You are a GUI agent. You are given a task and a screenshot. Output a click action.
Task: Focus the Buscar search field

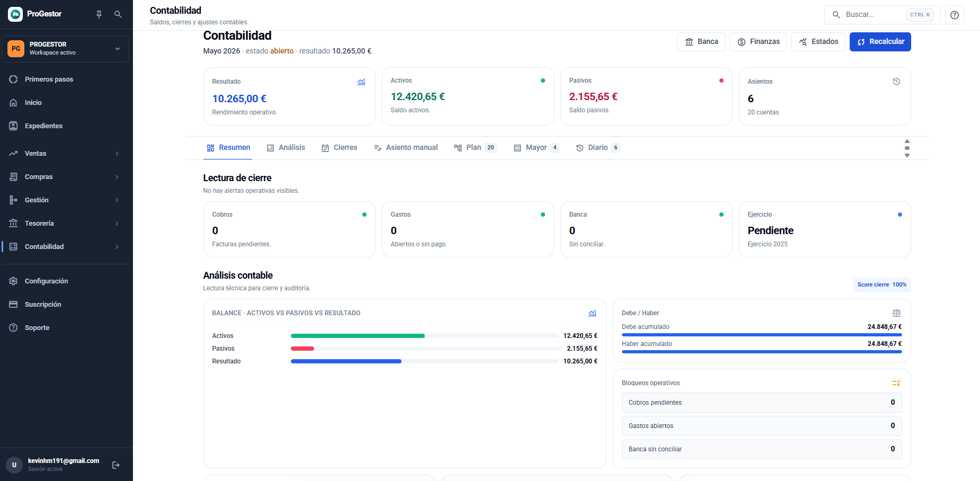pos(882,15)
